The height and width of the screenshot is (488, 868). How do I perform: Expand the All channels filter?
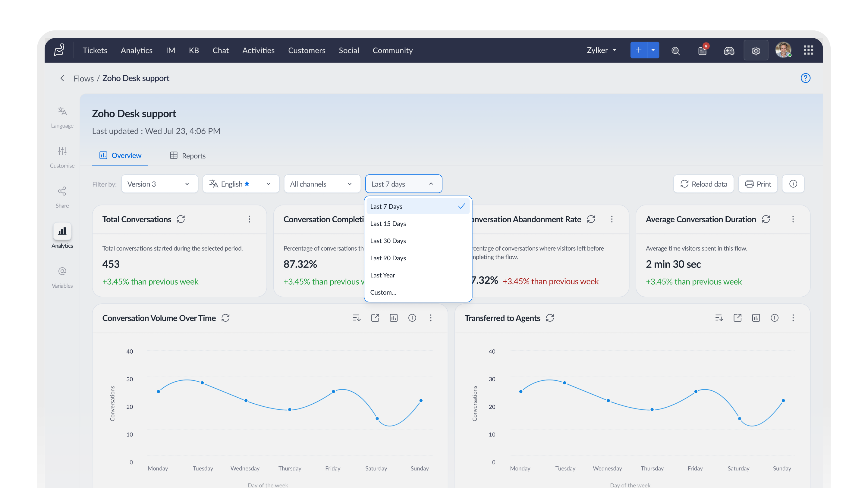[x=322, y=184]
